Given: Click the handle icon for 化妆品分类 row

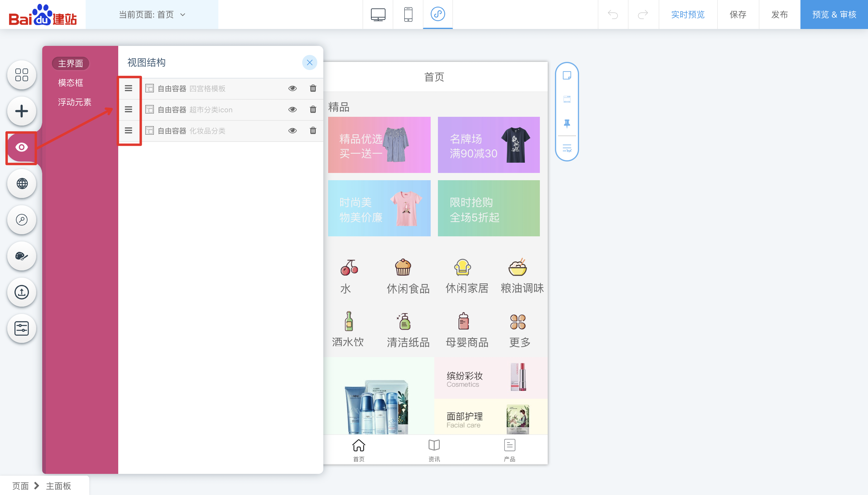Looking at the screenshot, I should pyautogui.click(x=128, y=131).
